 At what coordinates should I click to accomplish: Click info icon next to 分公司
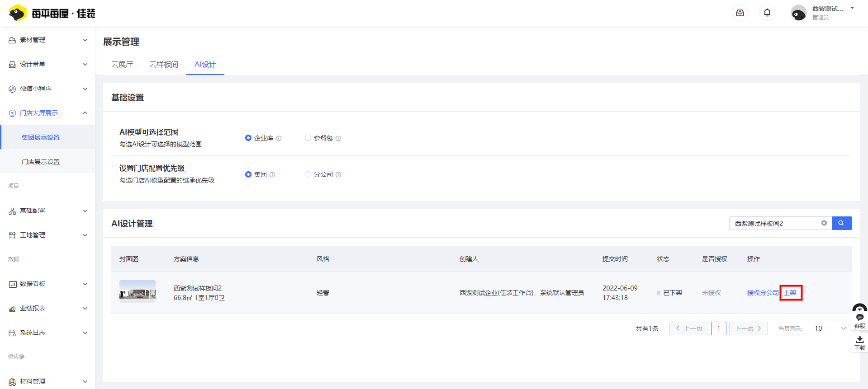pos(338,175)
